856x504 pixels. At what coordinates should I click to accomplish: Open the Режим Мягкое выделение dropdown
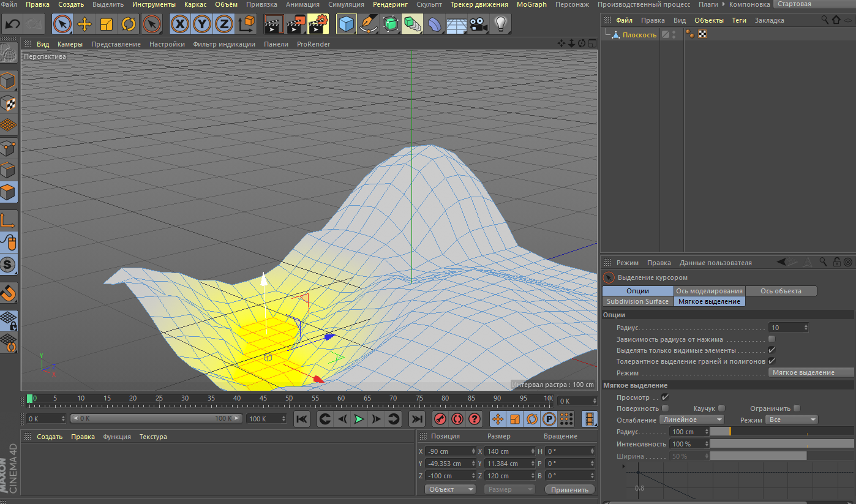(811, 372)
